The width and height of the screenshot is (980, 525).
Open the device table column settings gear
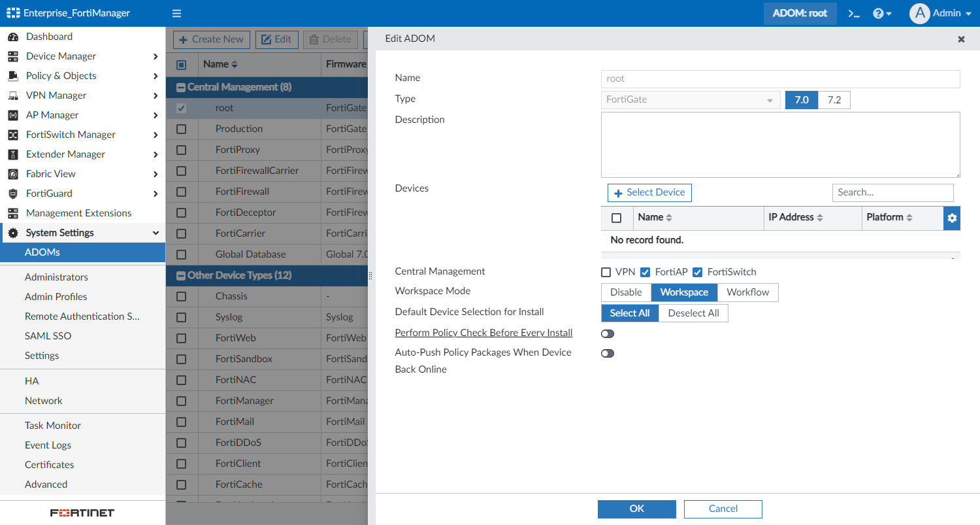pyautogui.click(x=952, y=218)
